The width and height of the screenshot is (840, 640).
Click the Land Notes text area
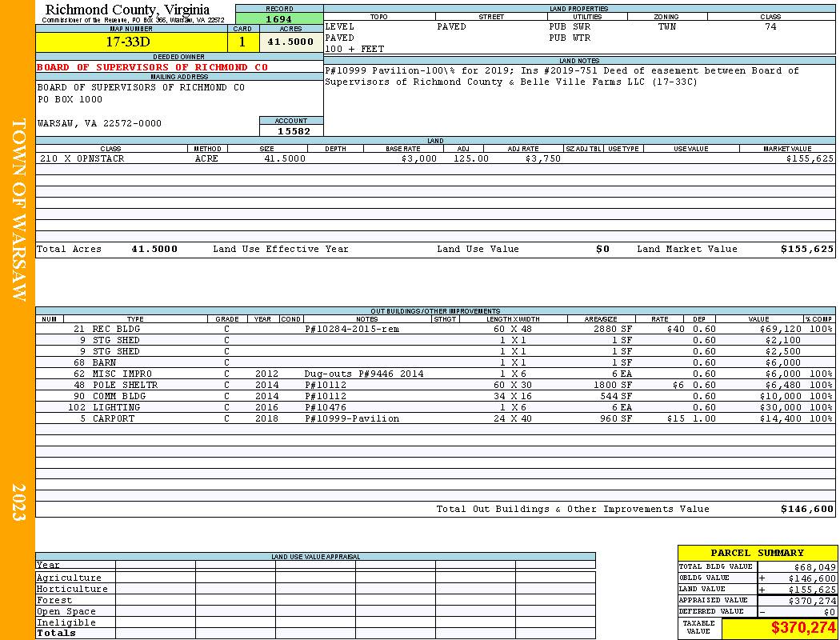tap(579, 100)
